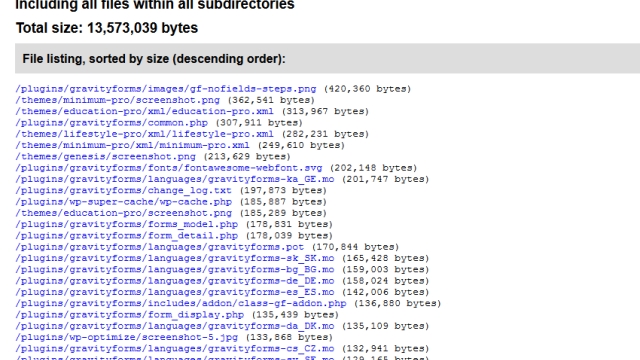Click the 142,006 bytes size value
The image size is (640, 360).
(385, 292)
